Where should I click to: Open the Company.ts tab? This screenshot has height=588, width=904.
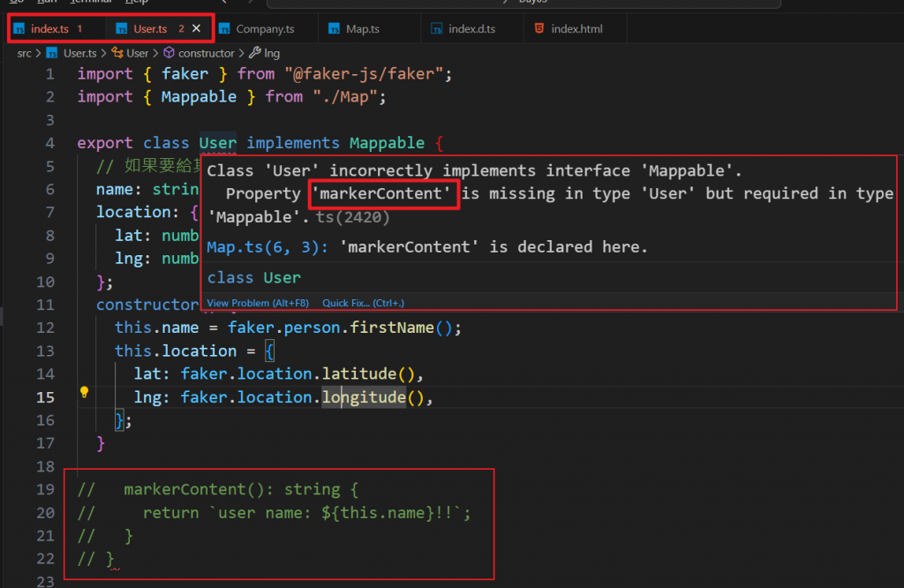pos(265,29)
